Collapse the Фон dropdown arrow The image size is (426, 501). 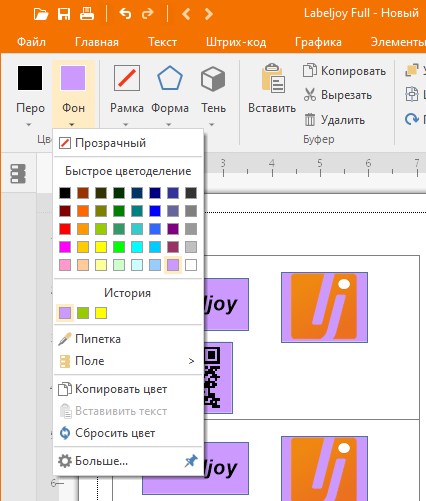(x=72, y=125)
